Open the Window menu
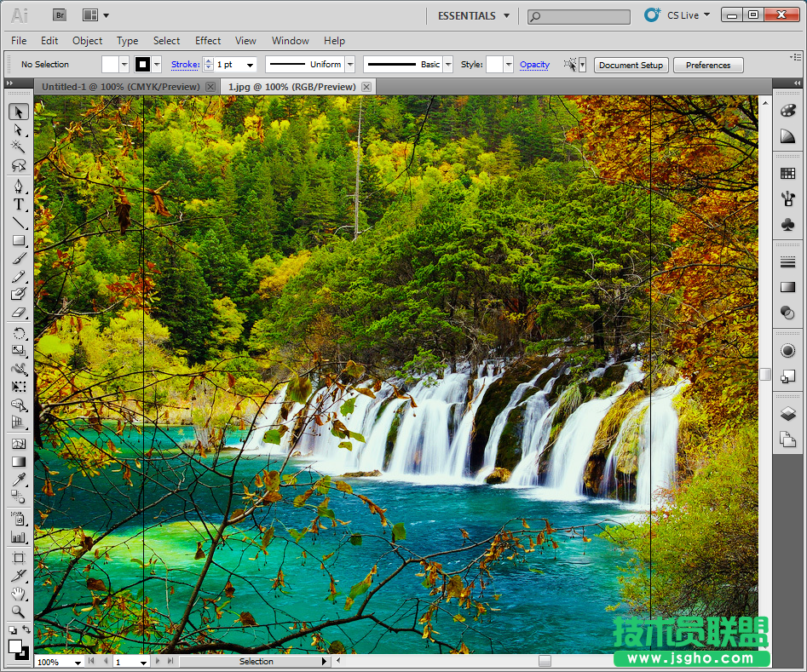Screen dimensions: 807x672 [x=291, y=41]
